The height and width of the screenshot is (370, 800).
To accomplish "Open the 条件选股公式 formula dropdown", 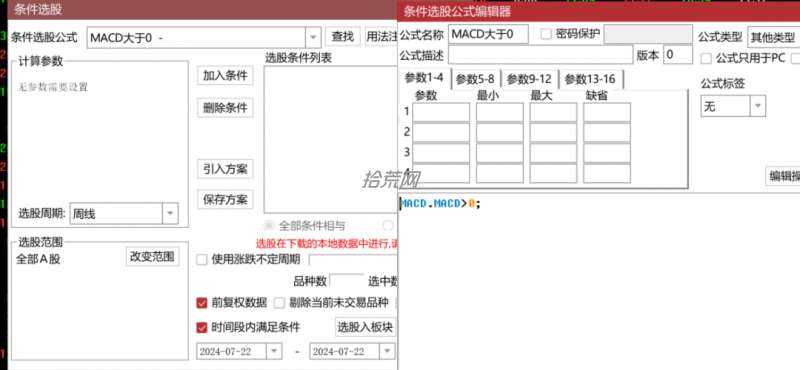I will pos(313,37).
